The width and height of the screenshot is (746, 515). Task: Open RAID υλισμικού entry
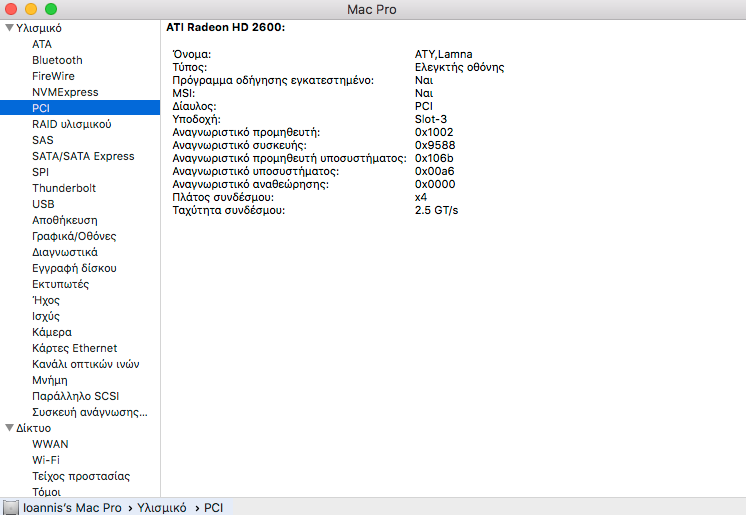pos(72,124)
